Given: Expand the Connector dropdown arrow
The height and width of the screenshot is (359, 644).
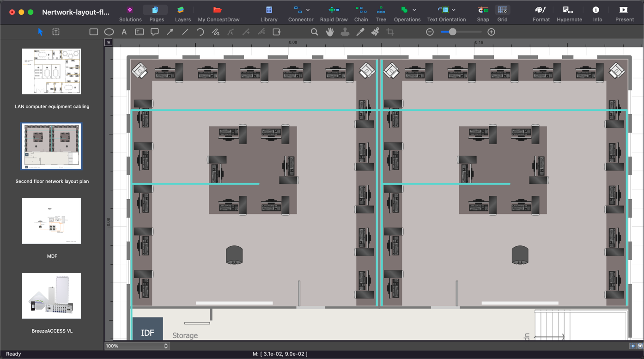Looking at the screenshot, I should (308, 10).
